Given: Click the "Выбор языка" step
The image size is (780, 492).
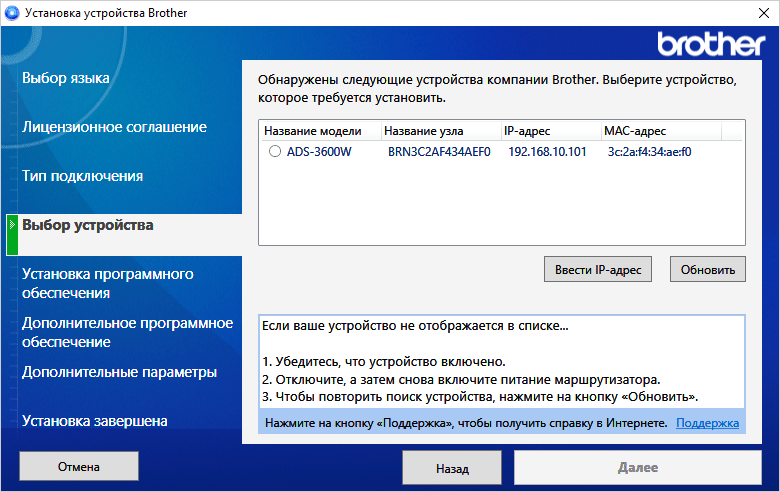Looking at the screenshot, I should pos(66,78).
